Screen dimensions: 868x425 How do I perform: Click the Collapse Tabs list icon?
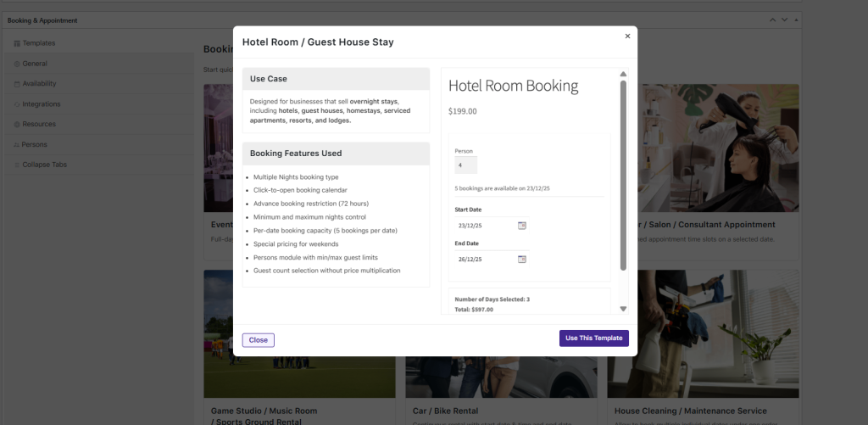(17, 165)
